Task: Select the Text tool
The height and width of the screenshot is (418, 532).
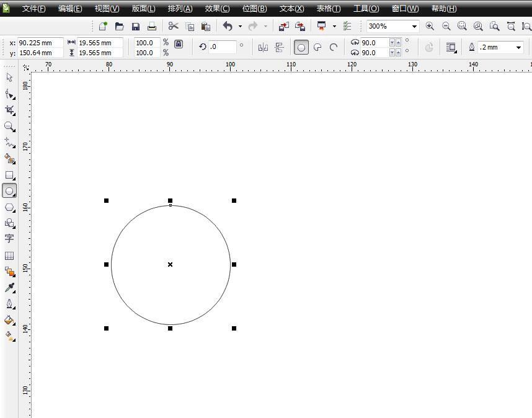Action: tap(9, 238)
